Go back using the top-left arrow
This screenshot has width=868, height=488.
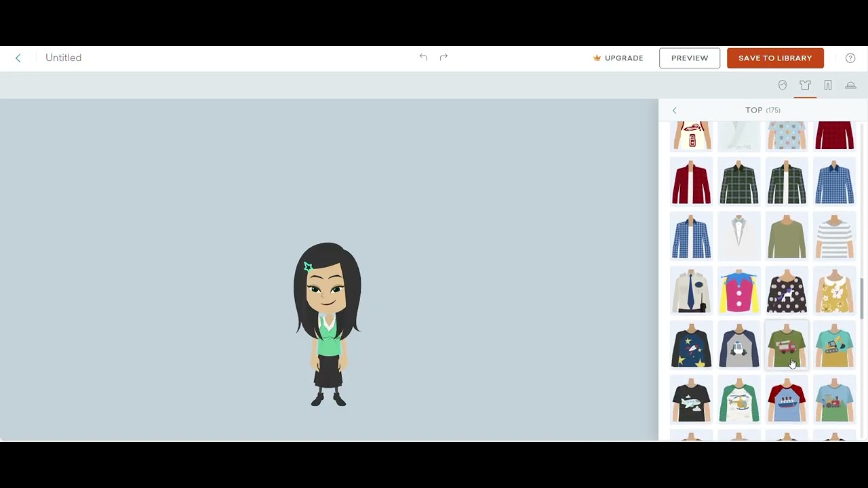coord(18,58)
